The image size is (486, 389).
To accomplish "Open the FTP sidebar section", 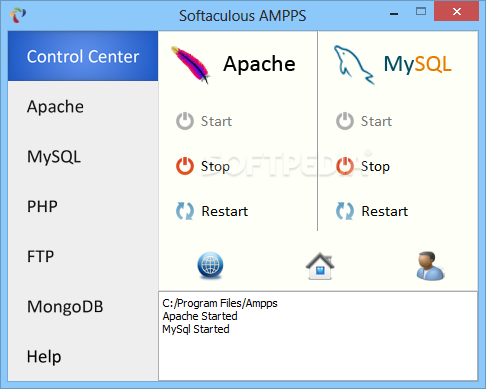I will (x=83, y=256).
